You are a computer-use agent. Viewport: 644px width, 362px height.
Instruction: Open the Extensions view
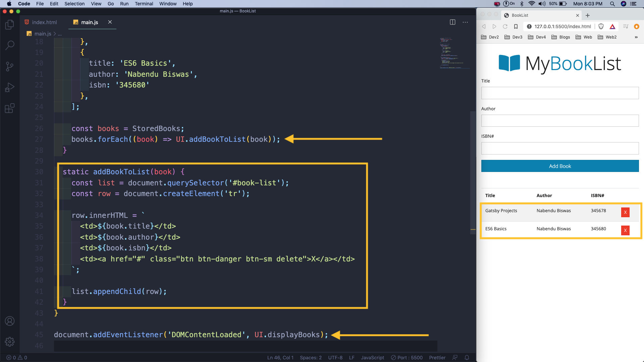tap(10, 108)
